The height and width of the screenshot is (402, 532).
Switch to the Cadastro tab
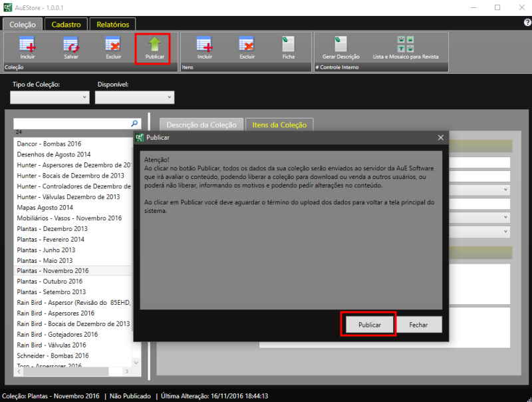pyautogui.click(x=66, y=25)
